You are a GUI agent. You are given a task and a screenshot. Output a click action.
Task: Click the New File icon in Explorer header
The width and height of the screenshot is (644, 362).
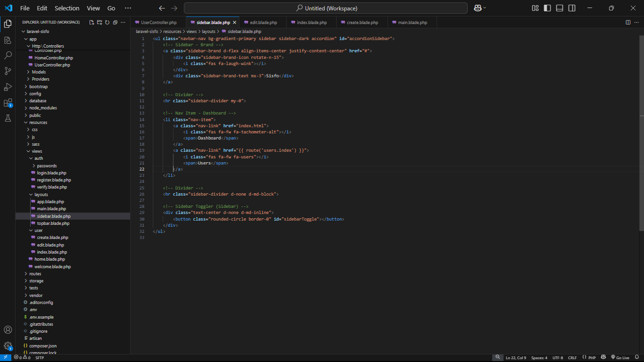[92, 22]
